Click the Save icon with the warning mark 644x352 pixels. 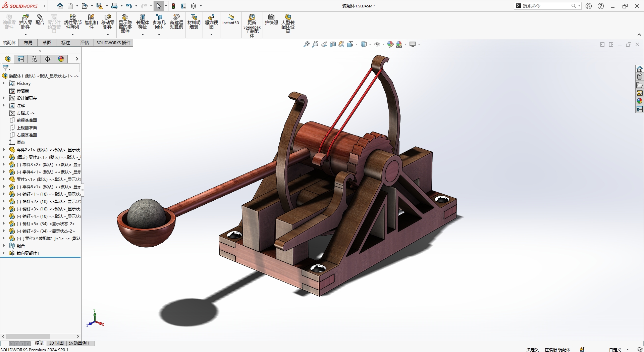coord(99,6)
